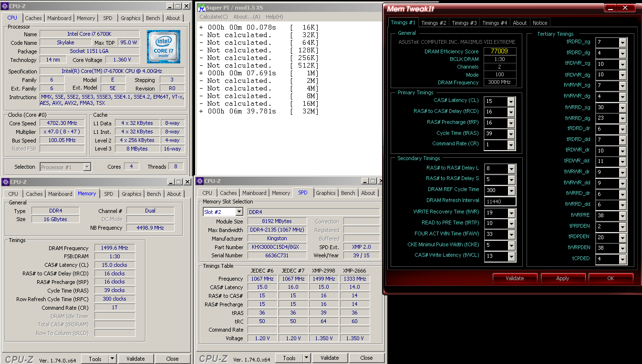Click the XMP-2998 column header in Timings Table

(323, 271)
